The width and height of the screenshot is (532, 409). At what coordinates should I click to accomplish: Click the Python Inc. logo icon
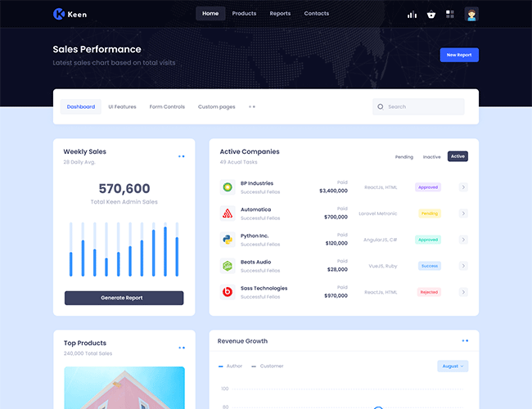pyautogui.click(x=228, y=240)
